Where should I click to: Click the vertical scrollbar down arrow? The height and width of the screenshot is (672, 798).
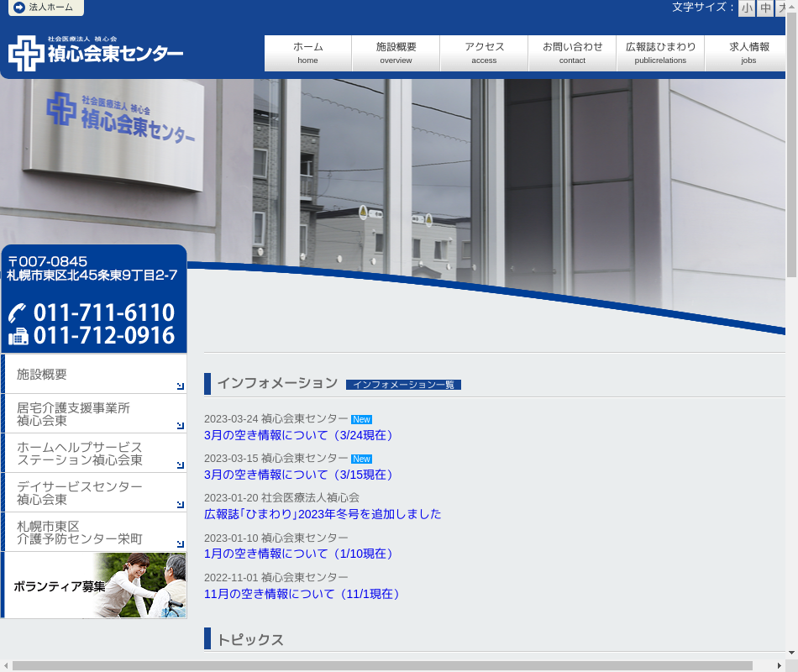pyautogui.click(x=791, y=652)
